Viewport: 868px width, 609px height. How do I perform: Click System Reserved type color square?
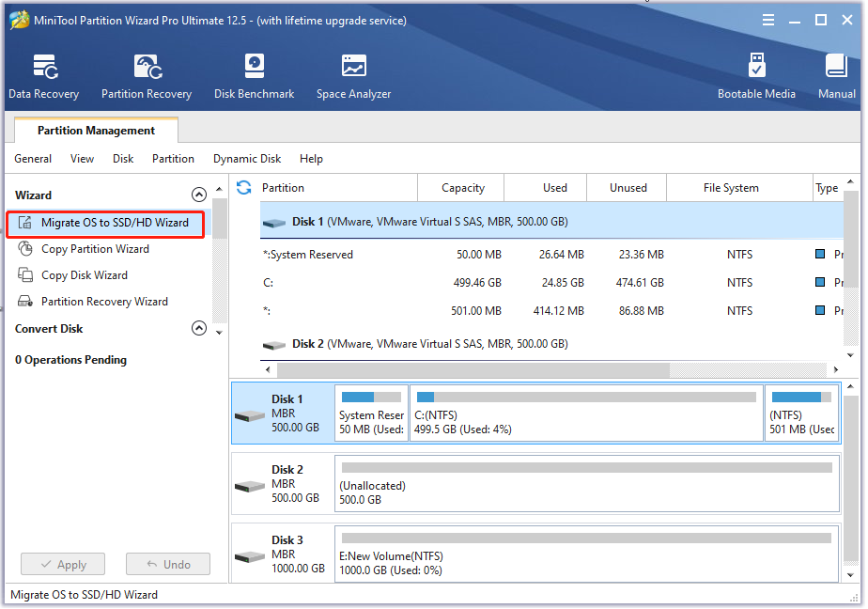point(820,254)
